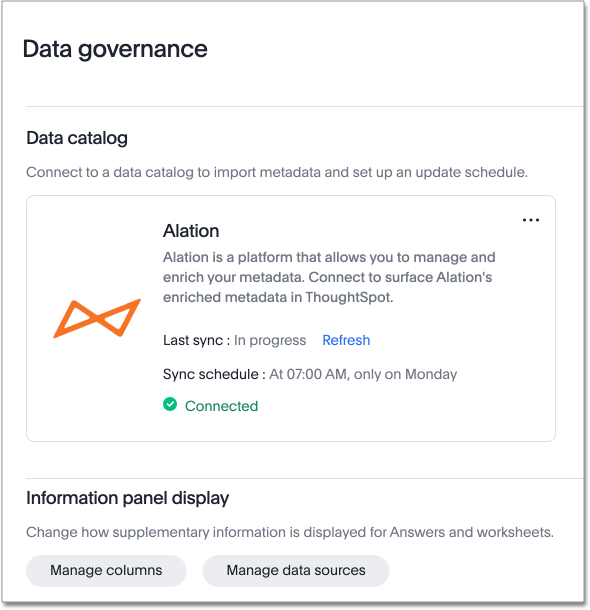The width and height of the screenshot is (590, 610).
Task: Click the green Connected status text
Action: coord(221,406)
